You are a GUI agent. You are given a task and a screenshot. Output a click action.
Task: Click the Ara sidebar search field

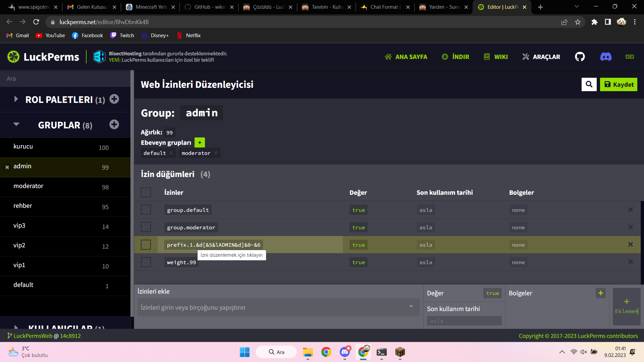point(65,79)
